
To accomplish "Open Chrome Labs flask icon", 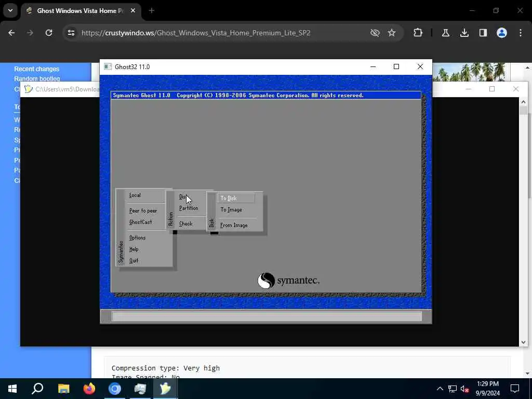I will (x=445, y=33).
